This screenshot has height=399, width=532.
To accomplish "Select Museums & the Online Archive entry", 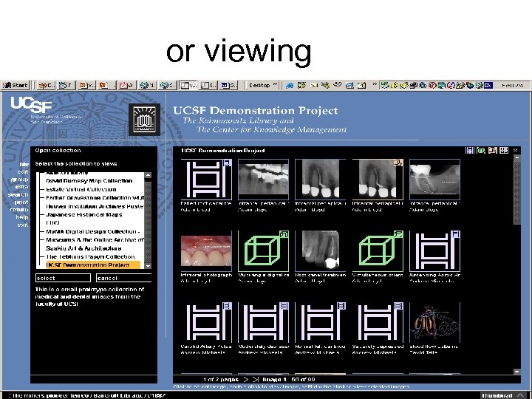I will (95, 240).
